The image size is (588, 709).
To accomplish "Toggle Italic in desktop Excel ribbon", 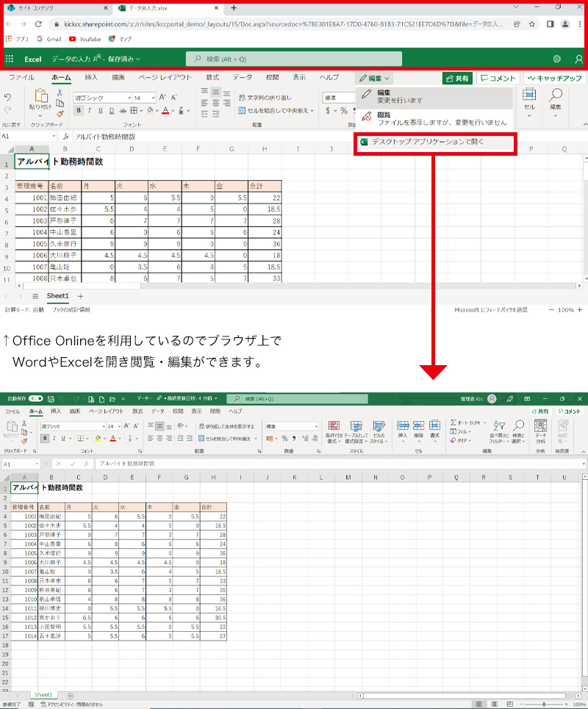I will coord(54,438).
